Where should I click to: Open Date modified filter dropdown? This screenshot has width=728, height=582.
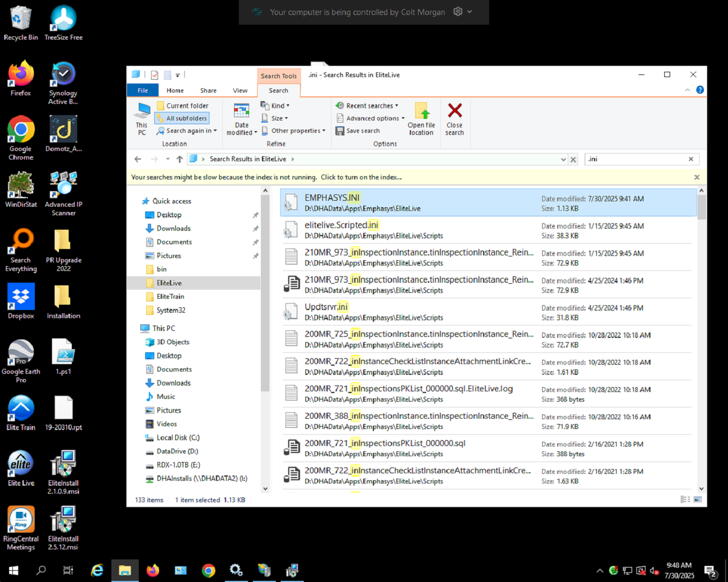point(242,118)
